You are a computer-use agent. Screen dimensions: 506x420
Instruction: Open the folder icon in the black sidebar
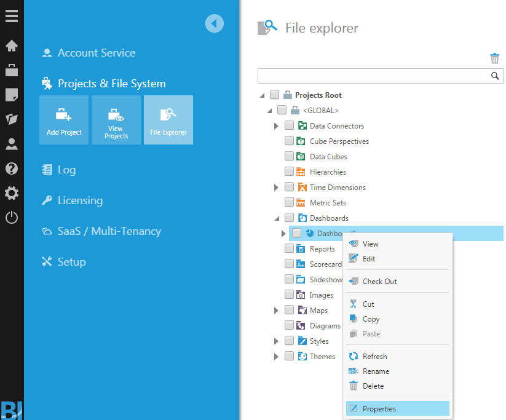pos(12,119)
